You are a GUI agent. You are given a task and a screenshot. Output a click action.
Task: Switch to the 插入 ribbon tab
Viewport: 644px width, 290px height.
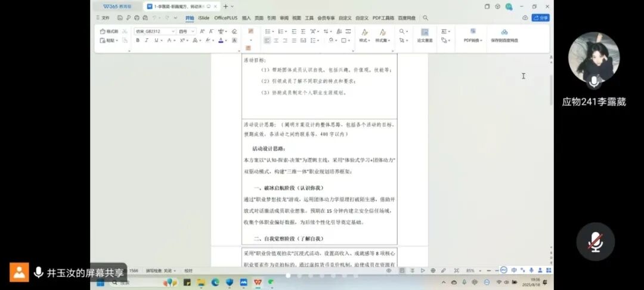tap(246, 18)
